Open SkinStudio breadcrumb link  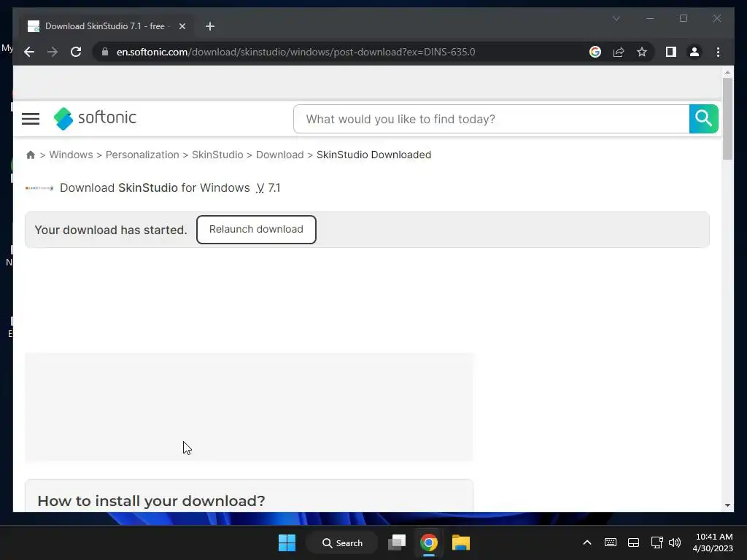point(217,155)
